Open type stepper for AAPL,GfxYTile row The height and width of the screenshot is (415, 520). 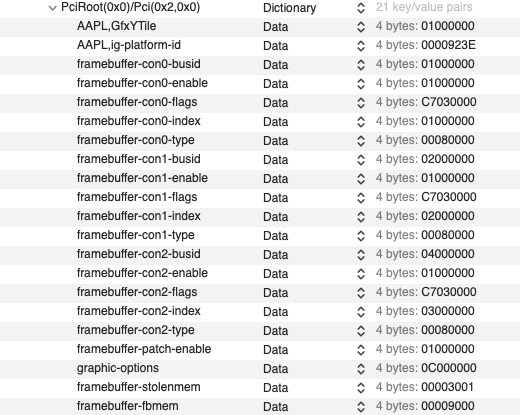(361, 27)
